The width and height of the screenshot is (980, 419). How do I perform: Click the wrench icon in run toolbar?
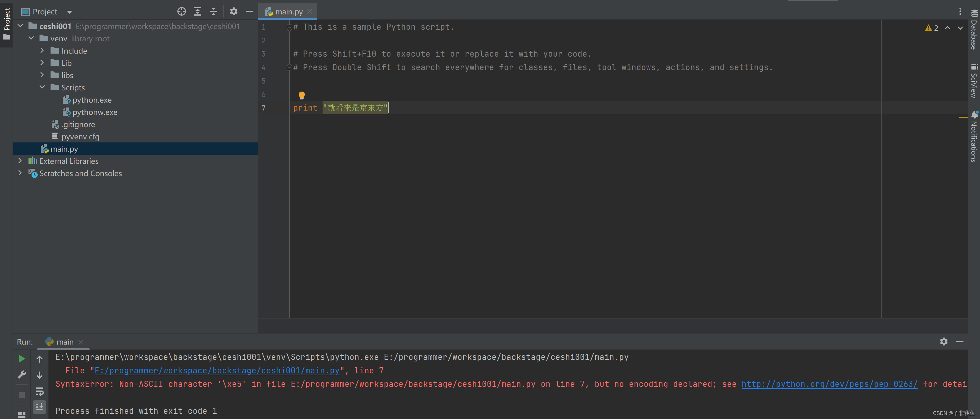pos(22,375)
